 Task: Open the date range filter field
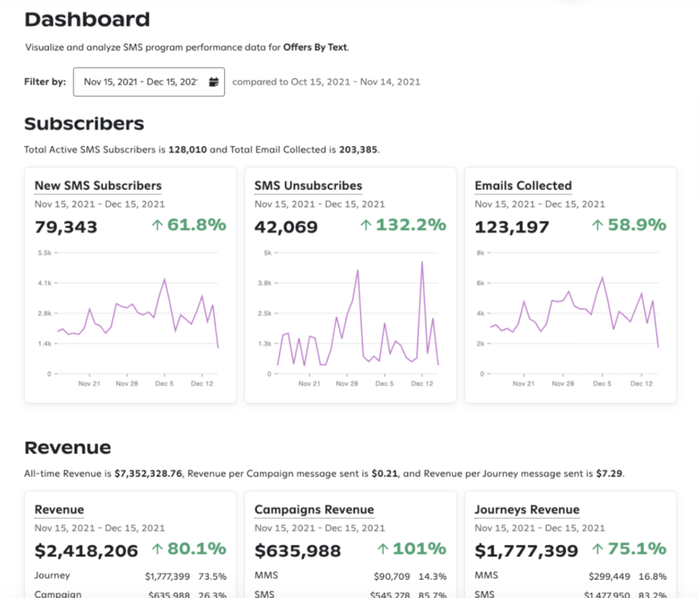point(140,82)
